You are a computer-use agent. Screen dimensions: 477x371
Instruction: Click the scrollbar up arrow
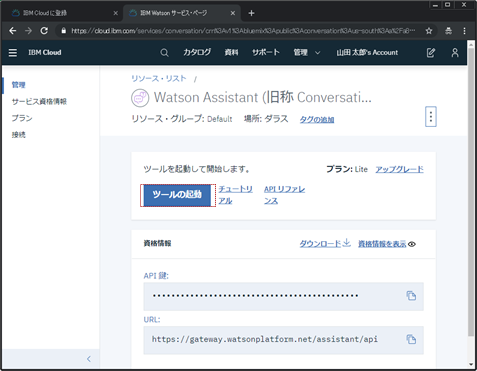(x=471, y=44)
